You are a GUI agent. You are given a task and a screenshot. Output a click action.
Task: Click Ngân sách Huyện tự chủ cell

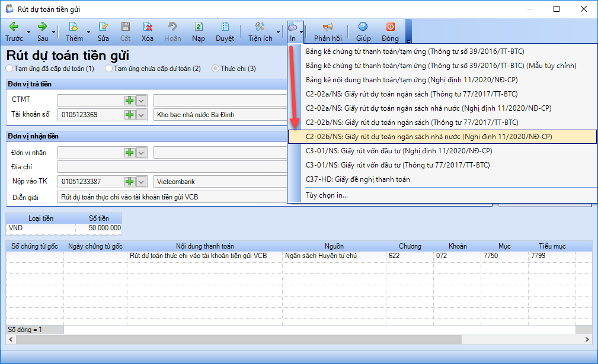pos(334,256)
